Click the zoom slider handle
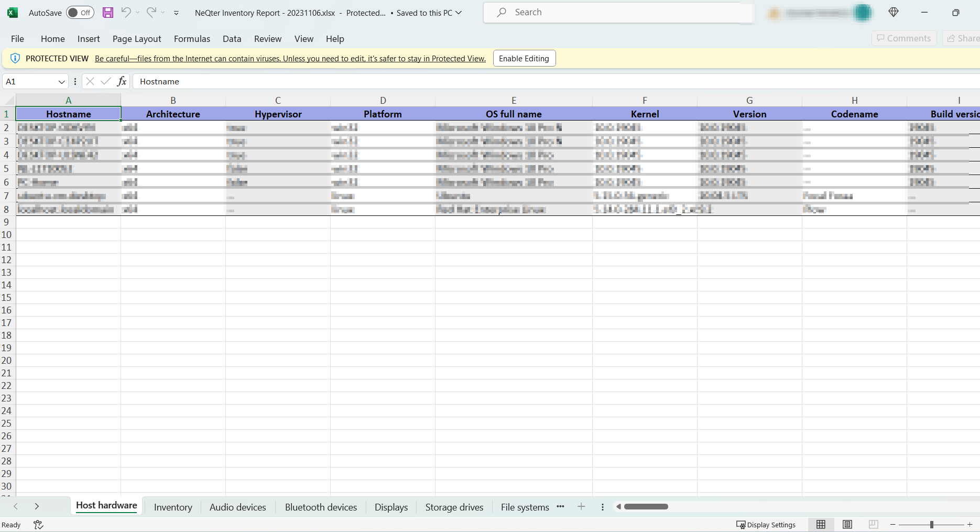Screen dimensions: 980x532 (x=932, y=525)
